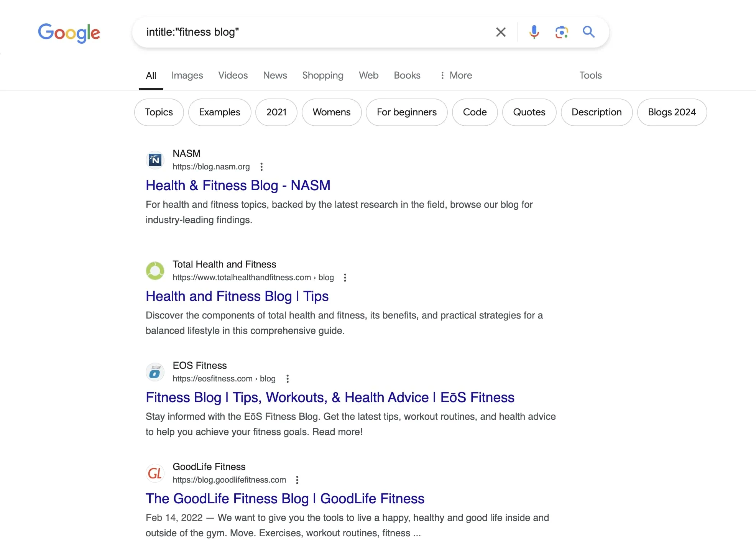Image resolution: width=756 pixels, height=552 pixels.
Task: Apply the Womens filter chip
Action: (332, 112)
